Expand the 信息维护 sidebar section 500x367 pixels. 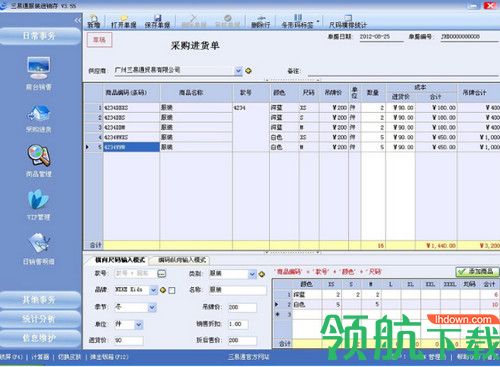(x=40, y=338)
